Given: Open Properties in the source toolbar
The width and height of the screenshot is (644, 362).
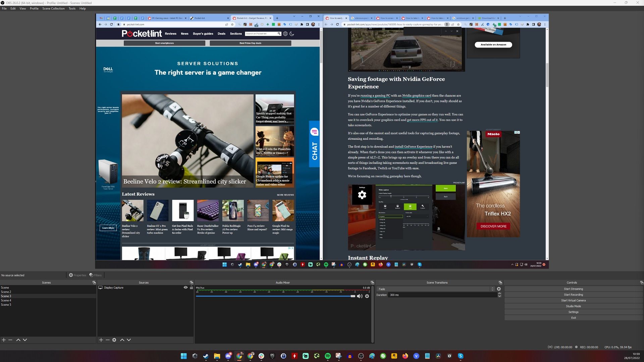Looking at the screenshot, I should coord(77,275).
